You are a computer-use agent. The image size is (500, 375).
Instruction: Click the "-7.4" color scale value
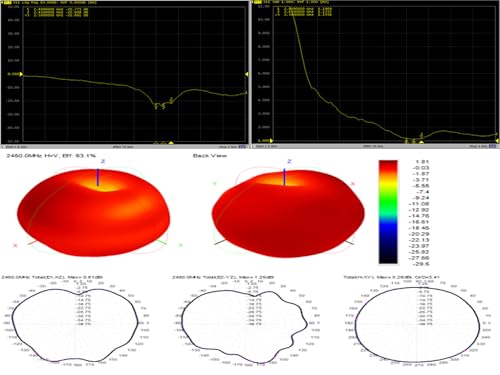pyautogui.click(x=423, y=192)
